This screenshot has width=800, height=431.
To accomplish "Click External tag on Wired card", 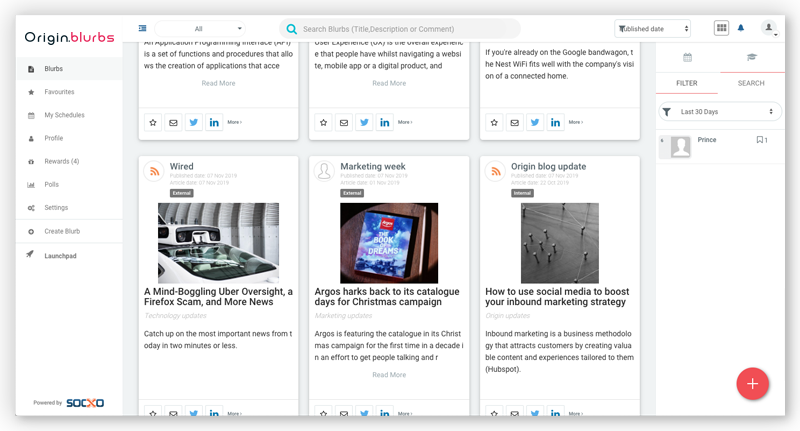I will pos(182,193).
